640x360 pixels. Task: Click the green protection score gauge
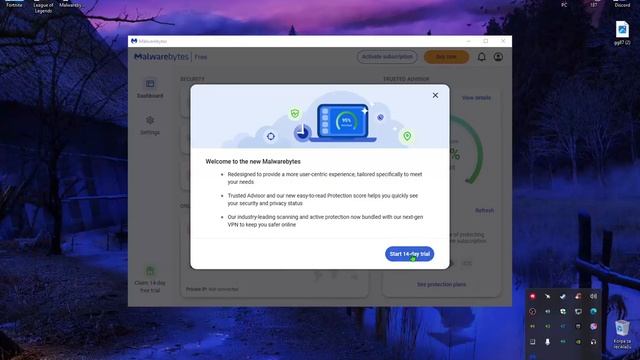pyautogui.click(x=468, y=150)
